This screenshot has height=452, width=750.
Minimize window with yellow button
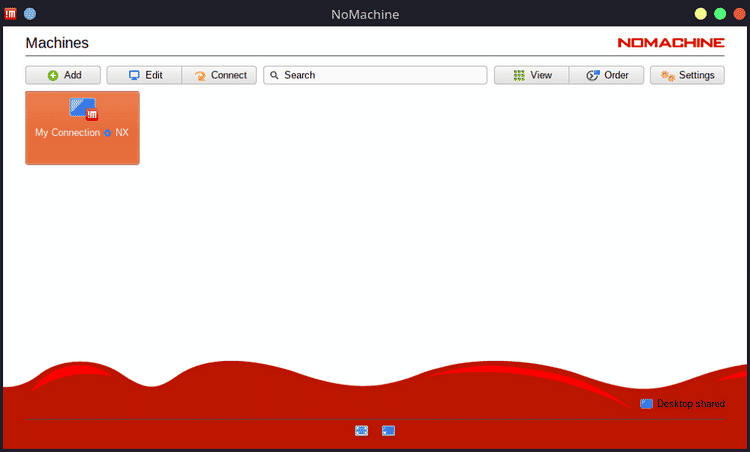[x=700, y=14]
